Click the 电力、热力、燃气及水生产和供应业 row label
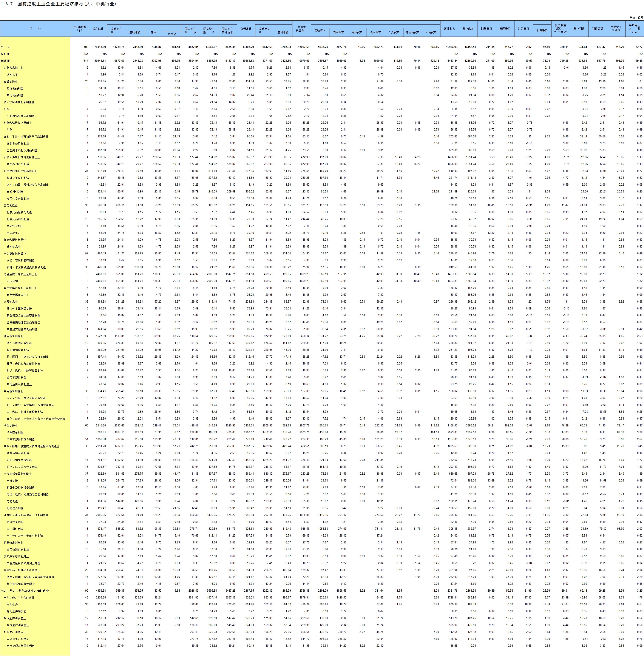The height and width of the screenshot is (663, 644). click(25, 591)
